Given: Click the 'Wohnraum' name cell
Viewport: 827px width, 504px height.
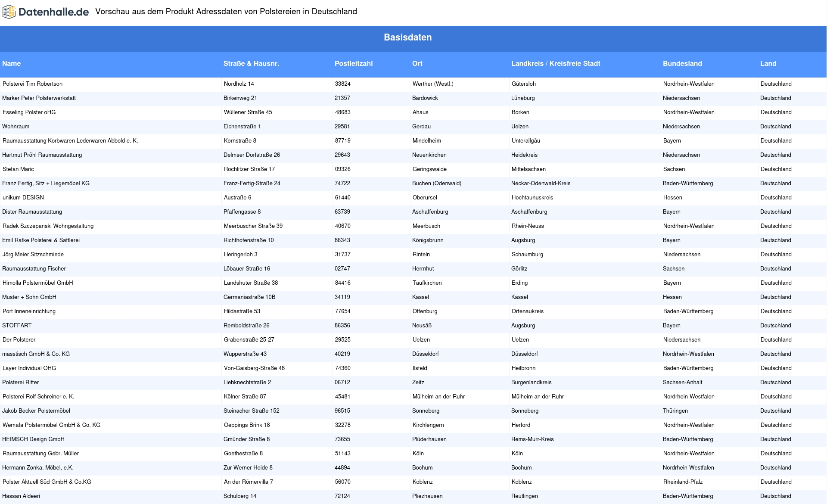Looking at the screenshot, I should (16, 127).
